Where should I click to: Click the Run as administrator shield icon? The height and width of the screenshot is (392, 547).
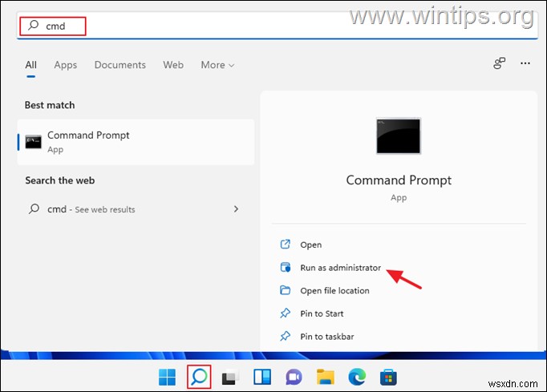285,268
